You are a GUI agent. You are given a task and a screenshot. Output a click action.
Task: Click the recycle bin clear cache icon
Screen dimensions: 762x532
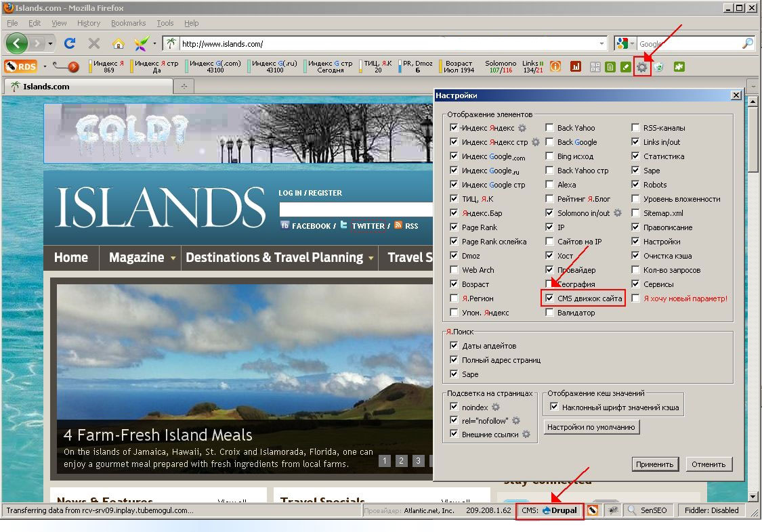click(658, 67)
